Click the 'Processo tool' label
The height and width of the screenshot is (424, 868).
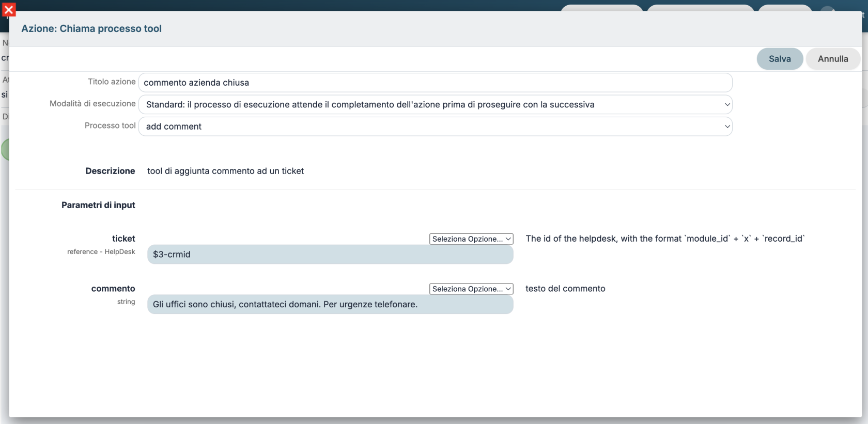(110, 125)
